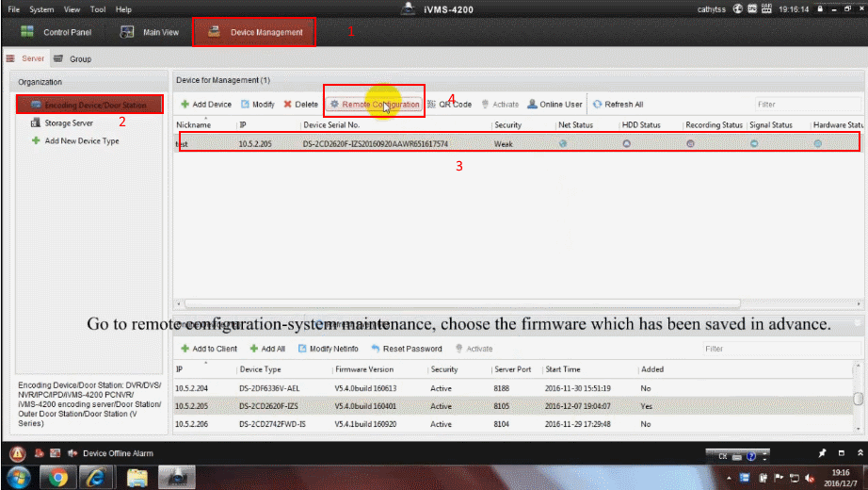The image size is (868, 490).
Task: Select Storage Server in Organization tree
Action: (69, 122)
